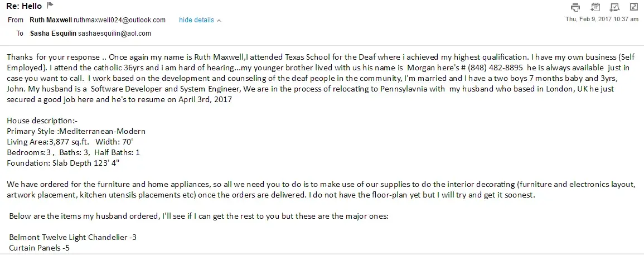Collapse header details with the chevron arrow
Screen dimensions: 644x255
pyautogui.click(x=219, y=21)
